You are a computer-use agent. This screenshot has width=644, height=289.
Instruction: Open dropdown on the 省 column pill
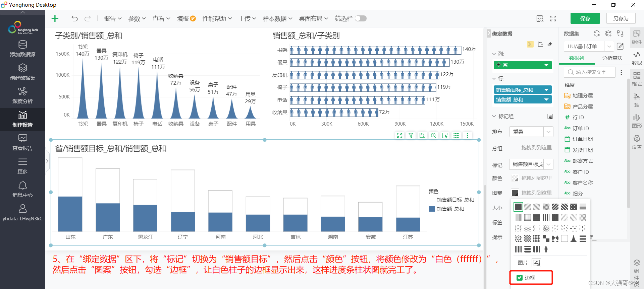tap(546, 65)
